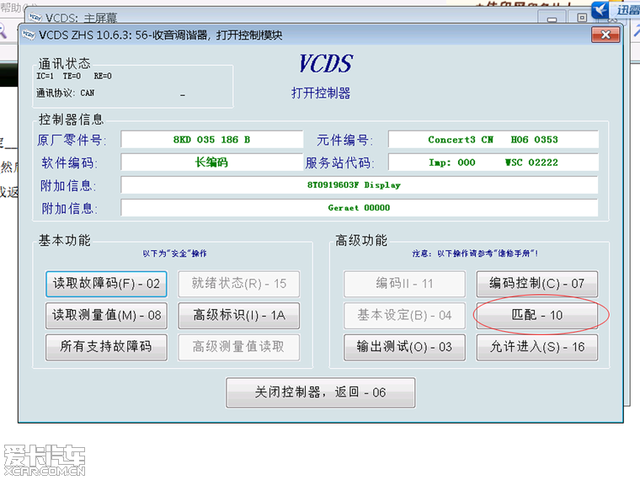Start 输出测试(O) - 03
This screenshot has width=640, height=480.
(404, 347)
